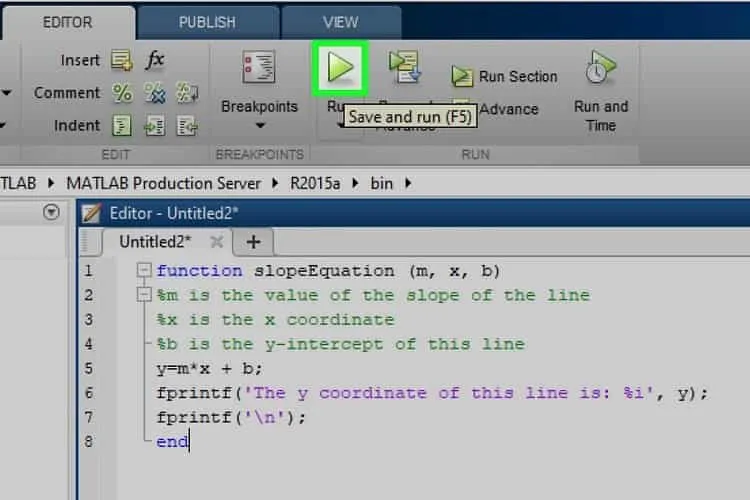The height and width of the screenshot is (500, 750).
Task: Open the fx function browser icon
Action: pyautogui.click(x=154, y=60)
